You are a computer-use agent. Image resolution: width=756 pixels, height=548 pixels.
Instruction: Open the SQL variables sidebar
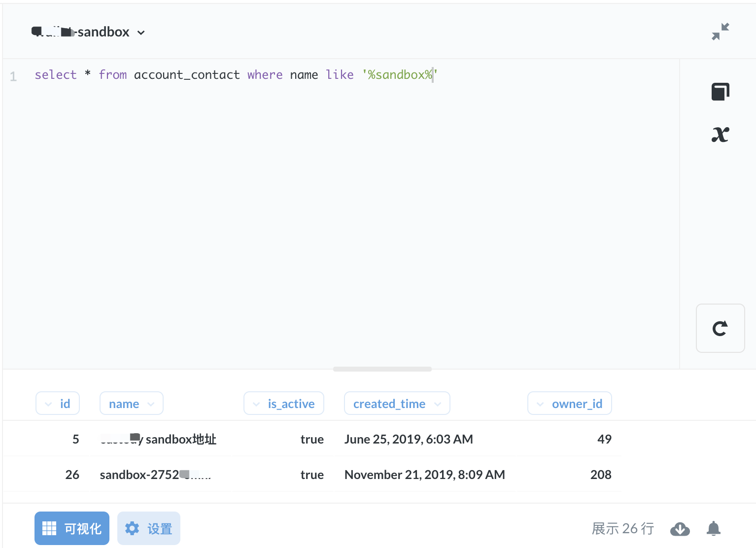point(720,134)
